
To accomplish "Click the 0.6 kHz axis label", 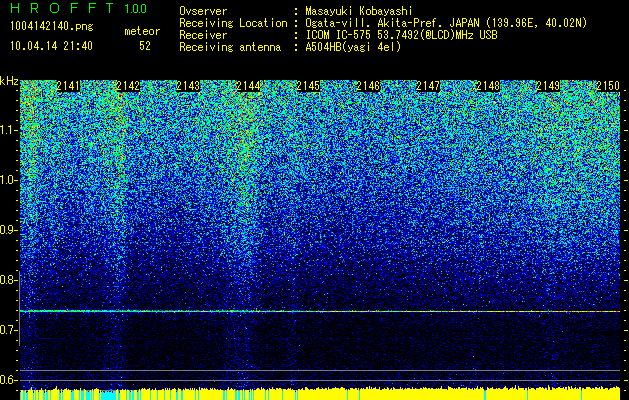I will click(9, 380).
